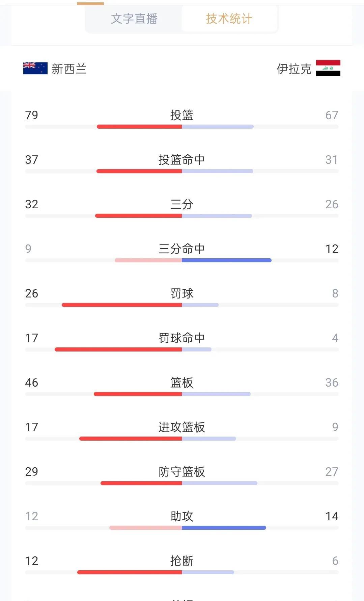The width and height of the screenshot is (364, 601).
Task: Click the blue 三分命中 bar
Action: [226, 260]
